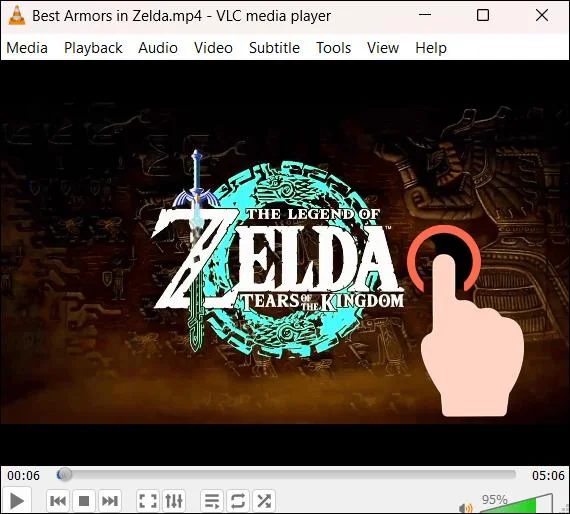Click the 05:06 total time label
Viewport: 570px width, 514px height.
[548, 475]
